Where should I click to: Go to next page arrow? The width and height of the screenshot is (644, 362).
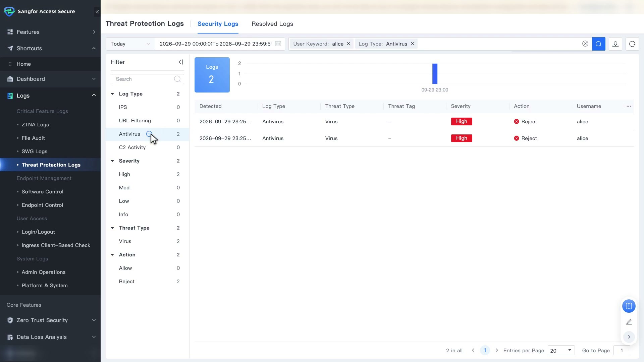[x=497, y=350]
